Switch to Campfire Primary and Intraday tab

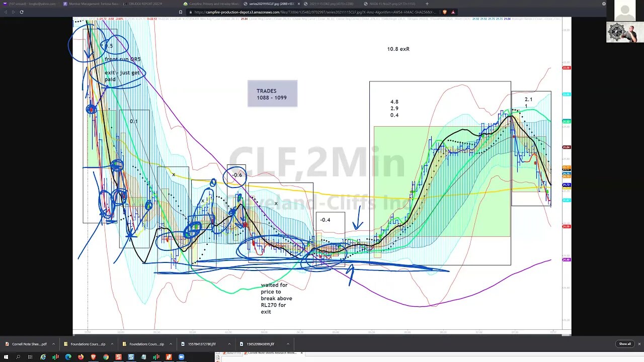click(x=211, y=4)
